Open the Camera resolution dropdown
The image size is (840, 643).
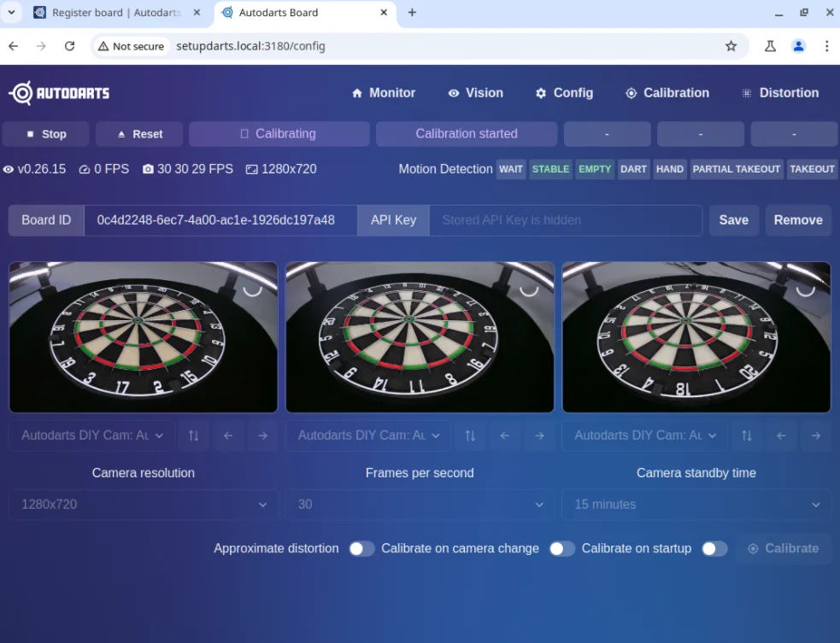pos(144,505)
